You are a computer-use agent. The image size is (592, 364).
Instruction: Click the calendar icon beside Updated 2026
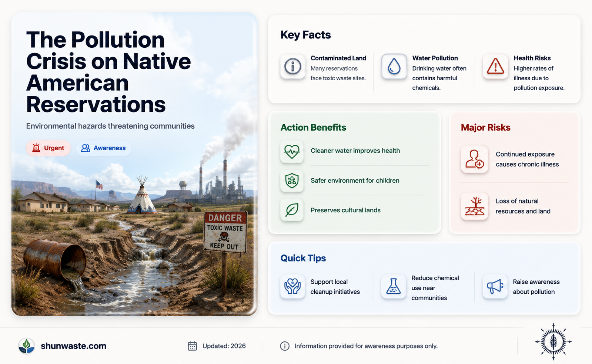[192, 346]
